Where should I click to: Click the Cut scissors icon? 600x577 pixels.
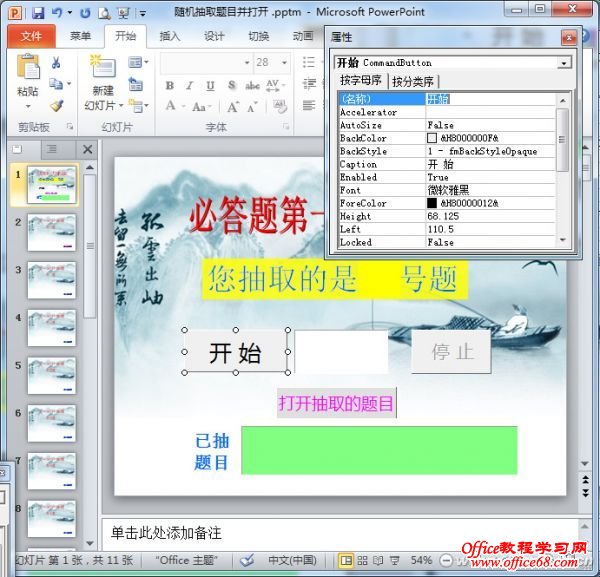(56, 62)
